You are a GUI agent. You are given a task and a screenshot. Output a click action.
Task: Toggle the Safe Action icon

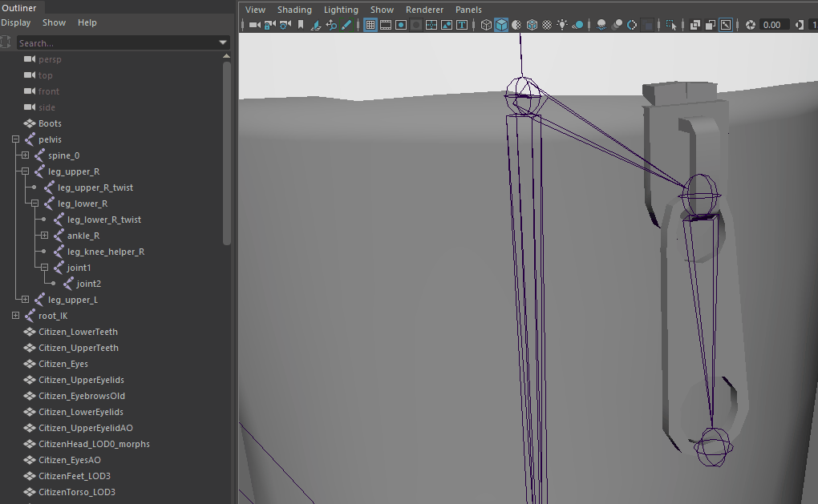pyautogui.click(x=447, y=25)
